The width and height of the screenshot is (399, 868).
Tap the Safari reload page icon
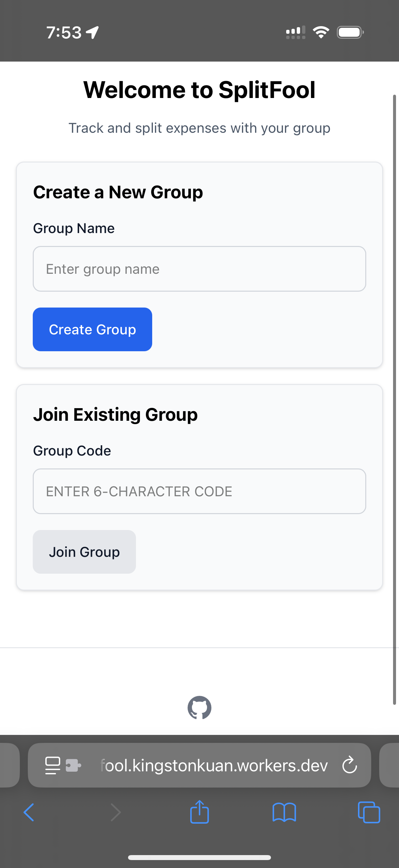tap(349, 765)
